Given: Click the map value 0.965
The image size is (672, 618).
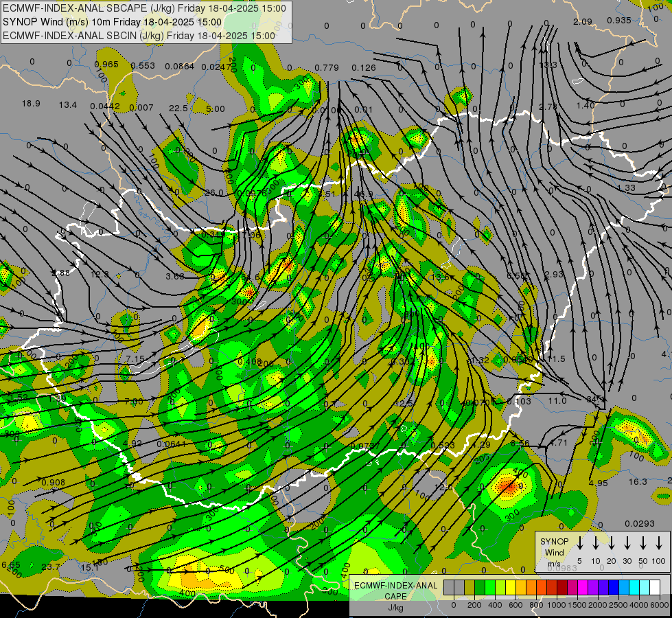Looking at the screenshot, I should click(x=106, y=65).
